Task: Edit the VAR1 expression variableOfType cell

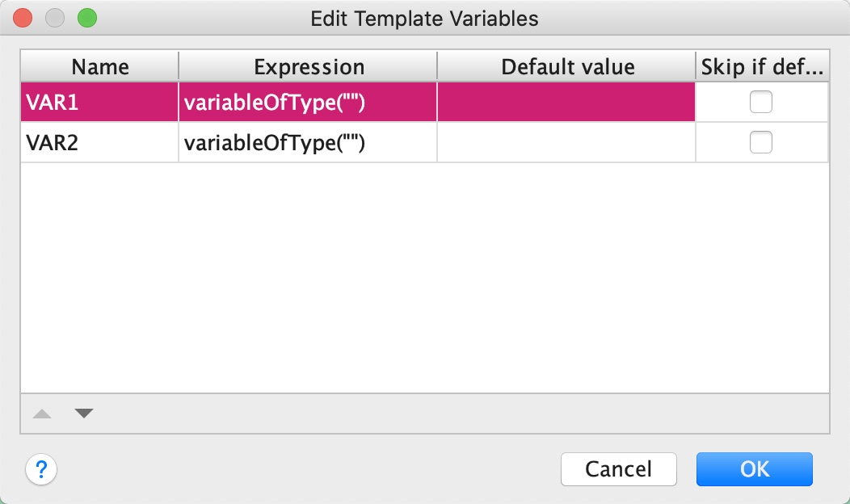Action: click(307, 103)
